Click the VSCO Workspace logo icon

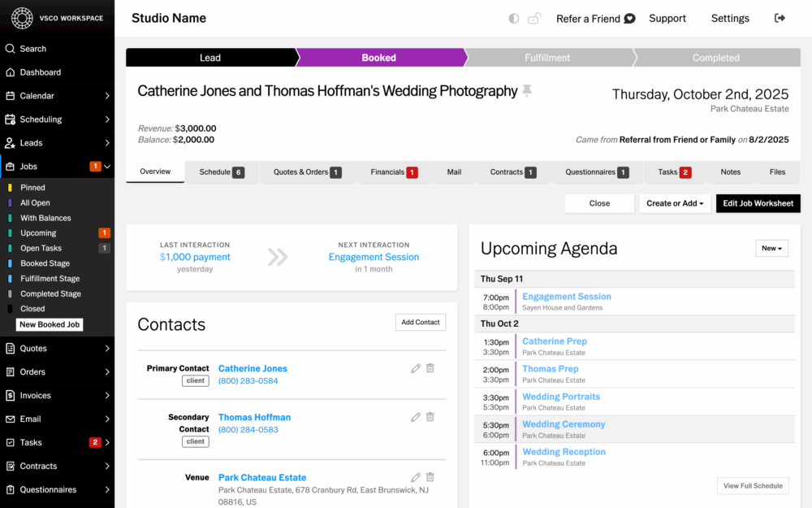click(x=22, y=18)
